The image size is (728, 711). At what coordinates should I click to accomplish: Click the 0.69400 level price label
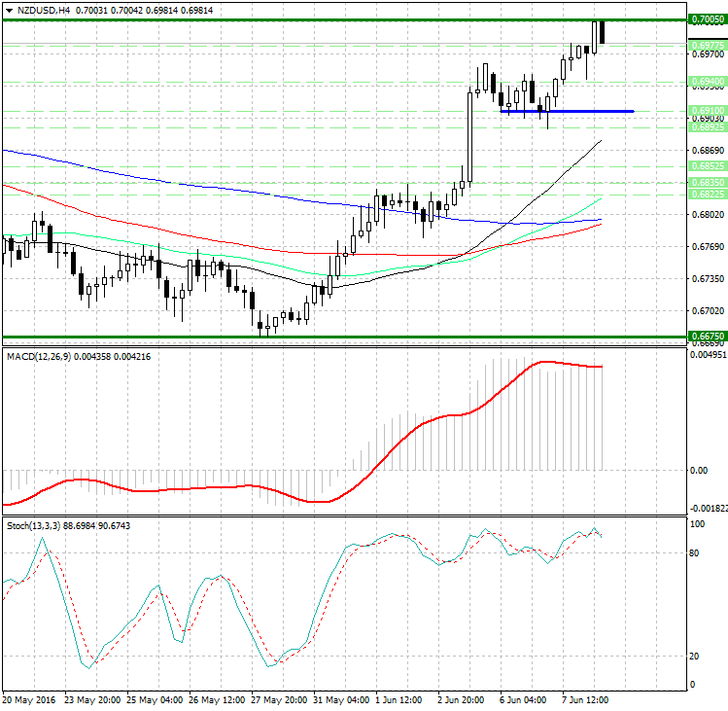click(x=708, y=82)
